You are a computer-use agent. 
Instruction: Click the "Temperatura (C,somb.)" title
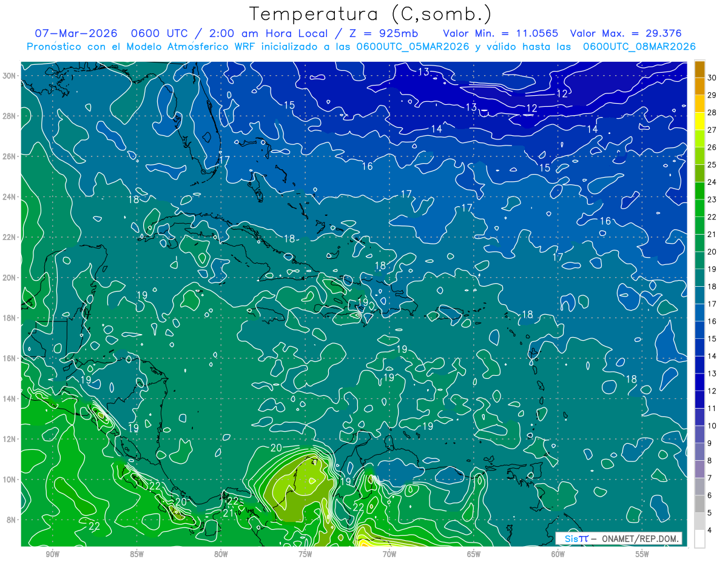[371, 13]
